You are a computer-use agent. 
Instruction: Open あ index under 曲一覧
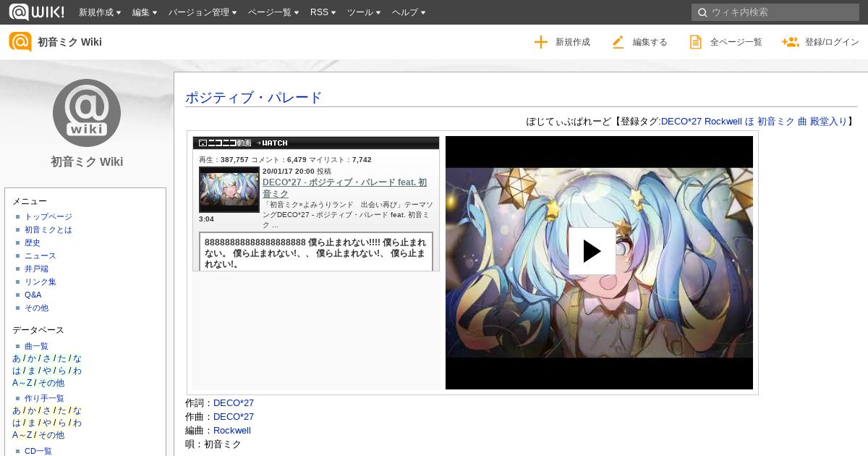[17, 358]
